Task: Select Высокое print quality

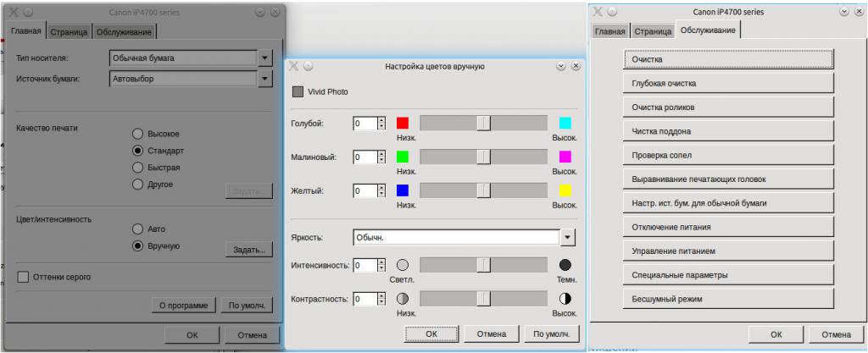Action: pos(138,134)
